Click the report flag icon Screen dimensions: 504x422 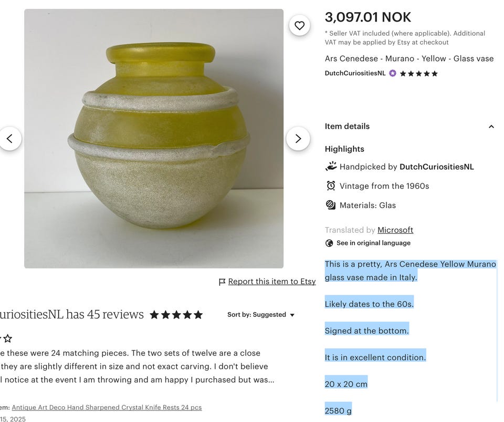pyautogui.click(x=222, y=282)
